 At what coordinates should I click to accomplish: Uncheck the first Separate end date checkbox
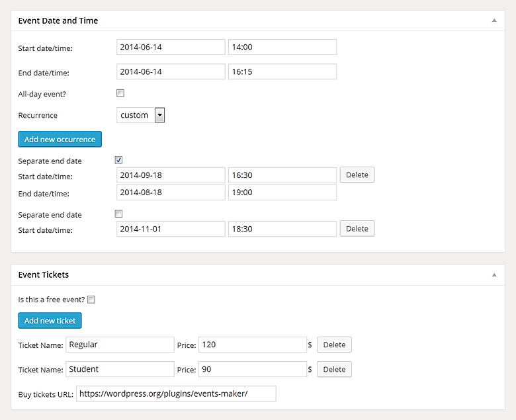(x=119, y=160)
